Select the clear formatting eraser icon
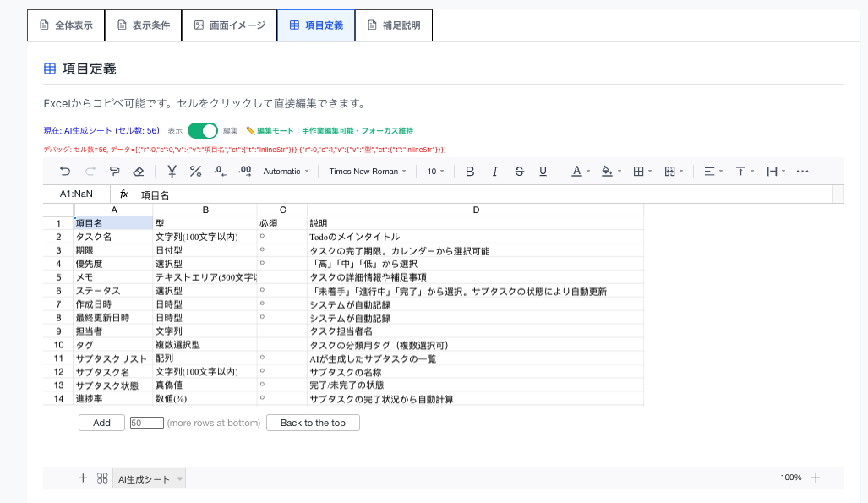This screenshot has height=503, width=868. 136,172
